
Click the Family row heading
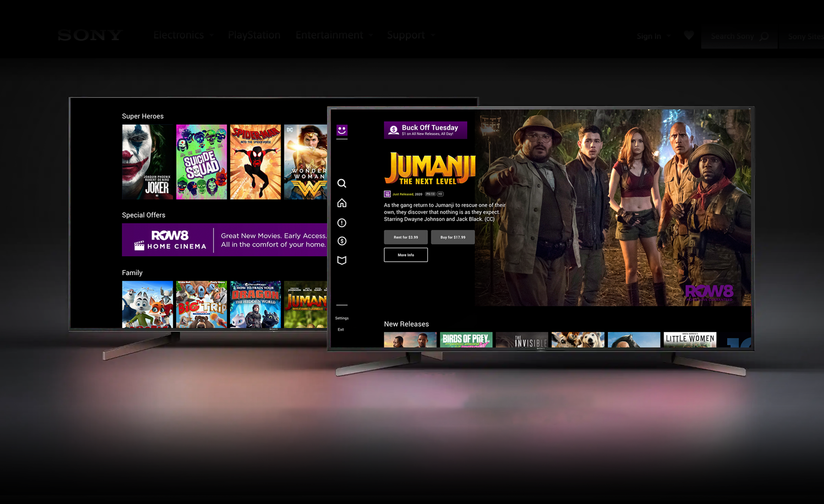point(132,273)
